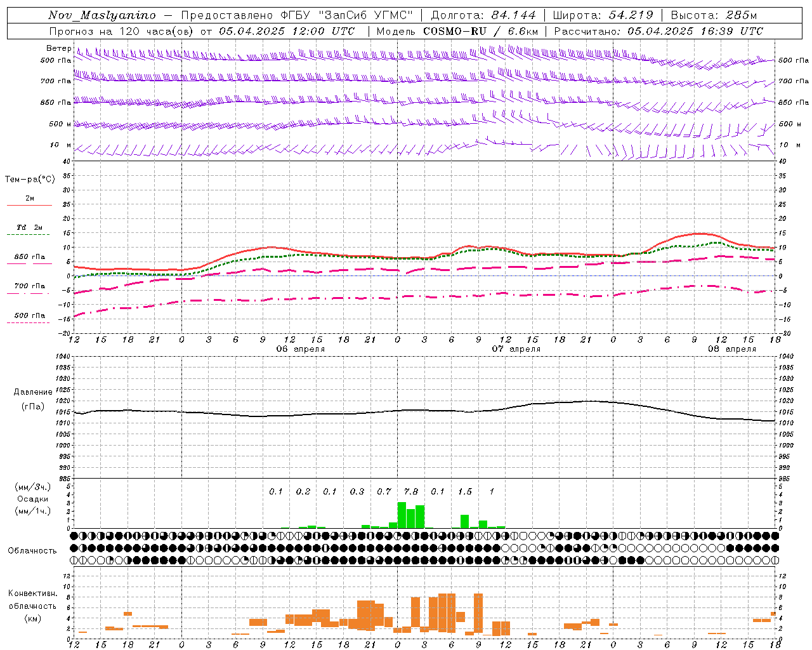Screen dimensions: 812x650
Task: Select the Рассчитано 05.04.2025 16:39 UTC timestamp
Action: coord(658,31)
